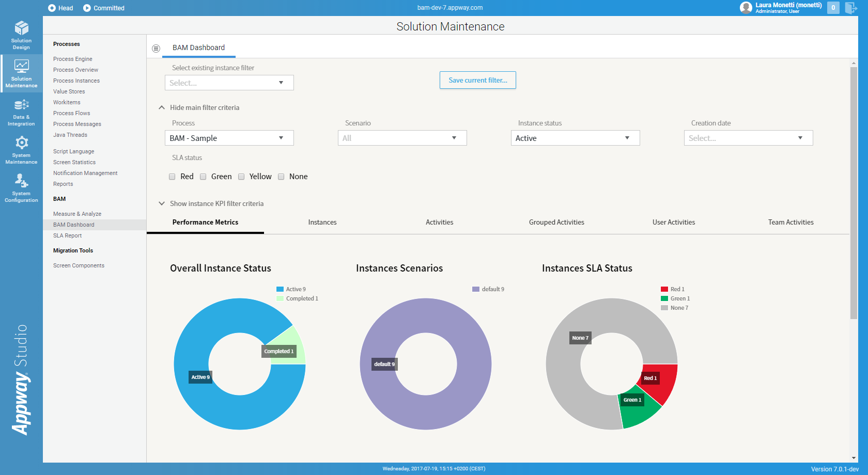Click the vertical scrollbar thumb
The height and width of the screenshot is (475, 868).
(854, 193)
